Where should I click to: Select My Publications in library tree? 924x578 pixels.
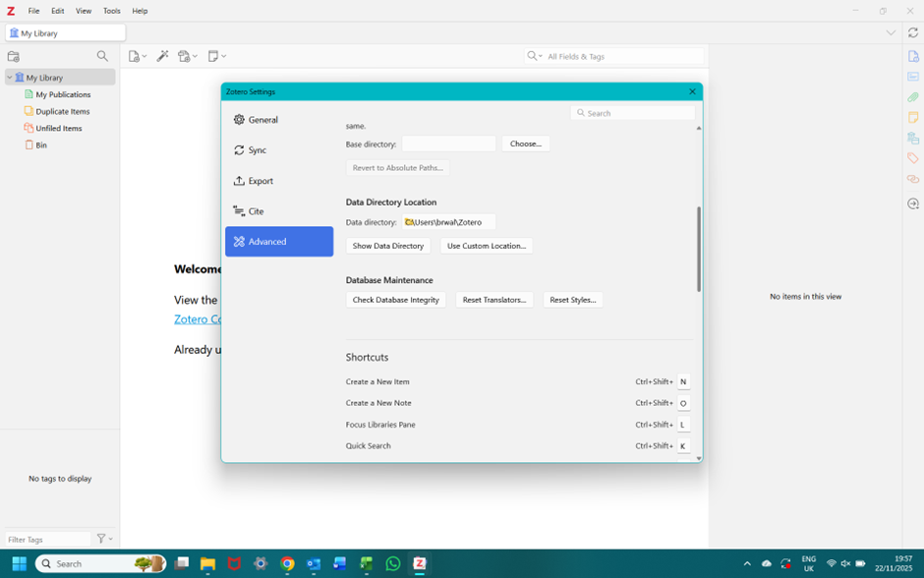63,94
